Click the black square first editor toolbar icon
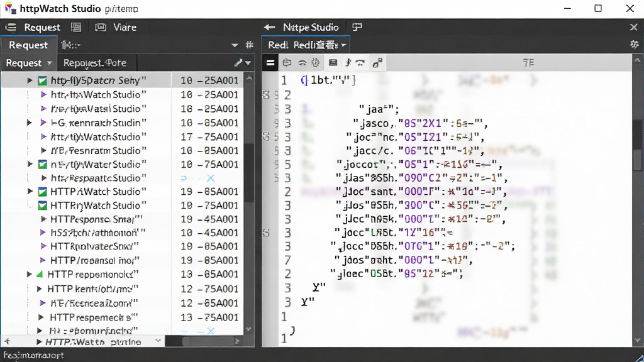The width and height of the screenshot is (644, 362). coord(270,63)
